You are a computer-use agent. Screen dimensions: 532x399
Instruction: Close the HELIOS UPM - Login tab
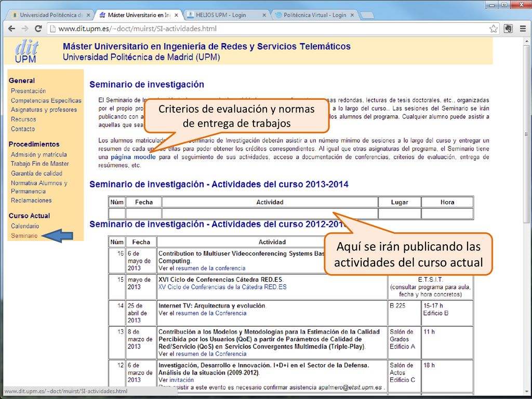[x=264, y=15]
